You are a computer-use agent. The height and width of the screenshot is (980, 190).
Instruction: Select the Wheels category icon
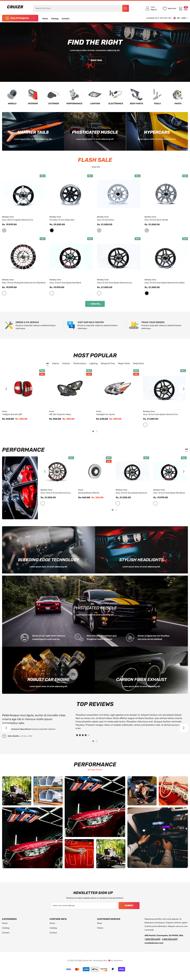(12, 94)
